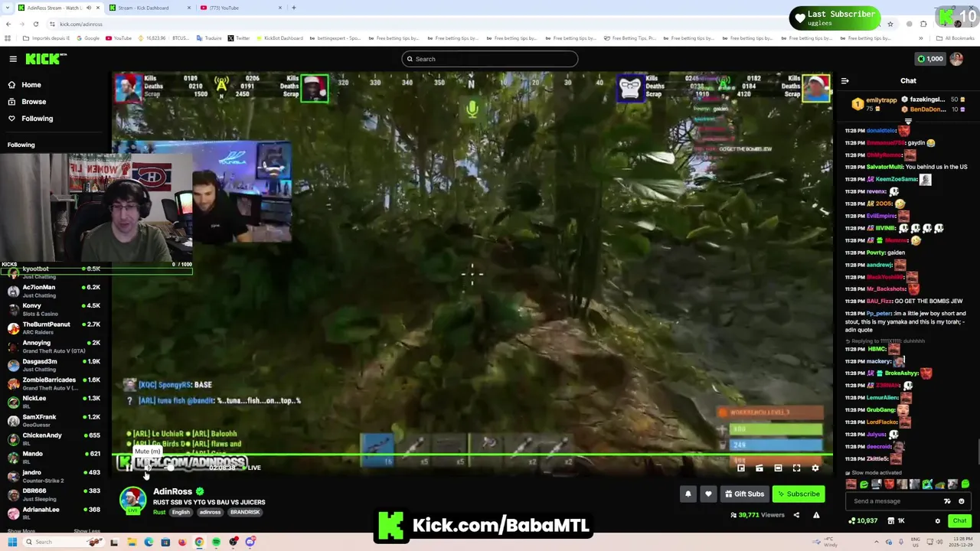Open AdrianahLee channel in sidebar
980x551 pixels.
click(x=54, y=513)
